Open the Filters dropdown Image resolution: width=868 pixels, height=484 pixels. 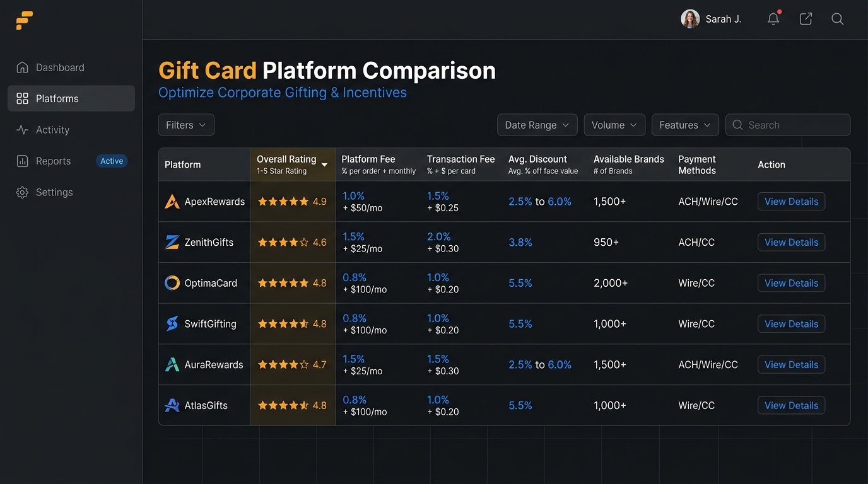(x=186, y=125)
